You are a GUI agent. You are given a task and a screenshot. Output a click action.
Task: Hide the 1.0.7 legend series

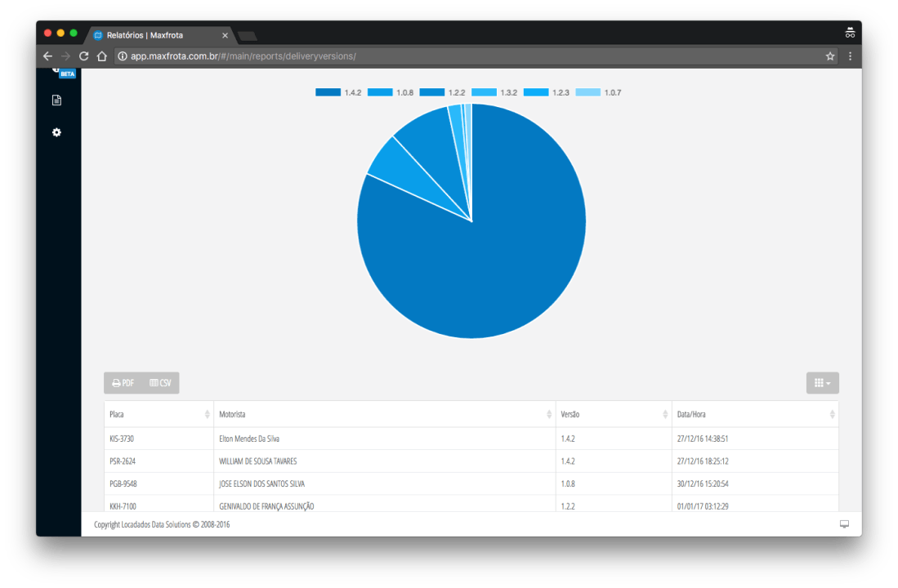pyautogui.click(x=599, y=93)
